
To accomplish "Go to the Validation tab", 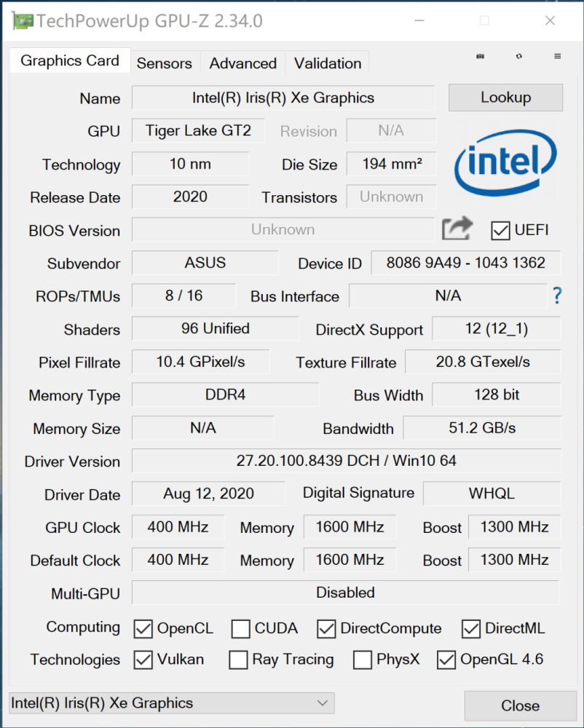I will click(328, 63).
